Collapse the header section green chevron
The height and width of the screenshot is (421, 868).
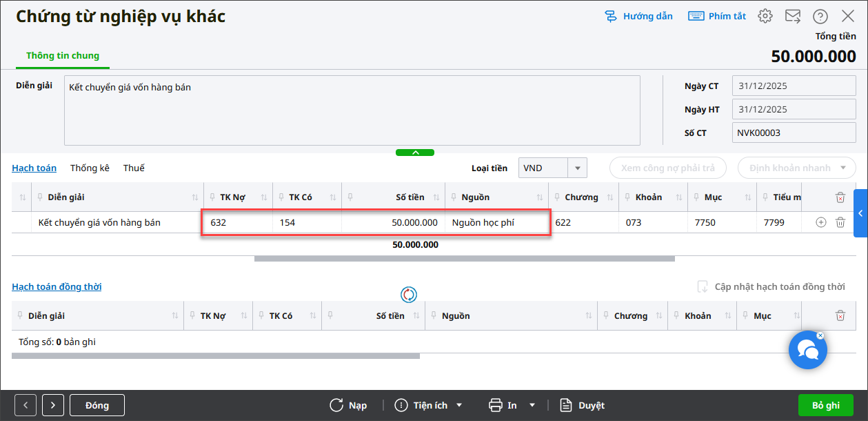[x=415, y=153]
